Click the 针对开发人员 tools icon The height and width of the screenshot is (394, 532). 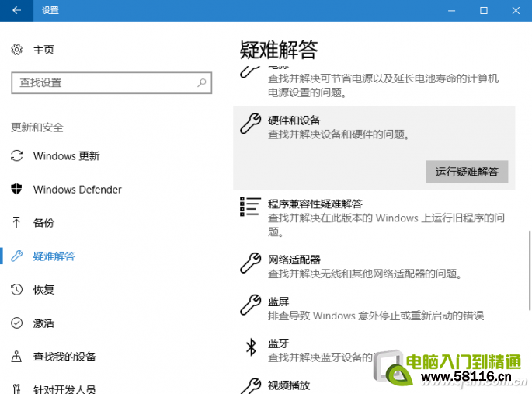[x=16, y=389]
